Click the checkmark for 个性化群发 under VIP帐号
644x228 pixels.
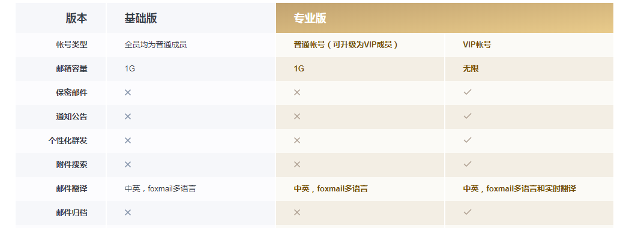pos(467,140)
